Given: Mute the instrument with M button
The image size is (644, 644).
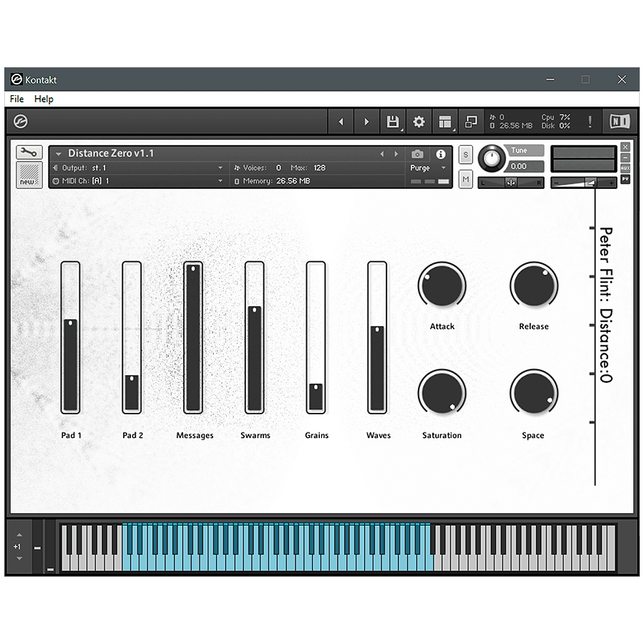Looking at the screenshot, I should (465, 179).
